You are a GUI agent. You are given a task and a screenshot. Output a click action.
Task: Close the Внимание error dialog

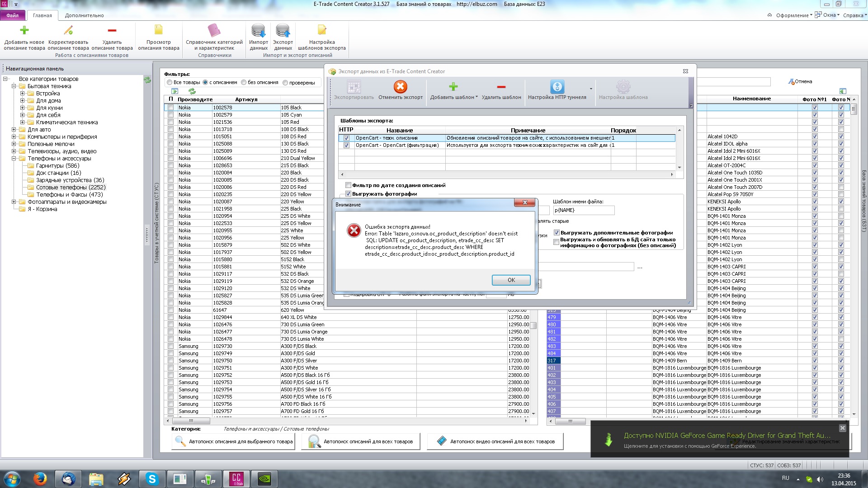coord(524,202)
